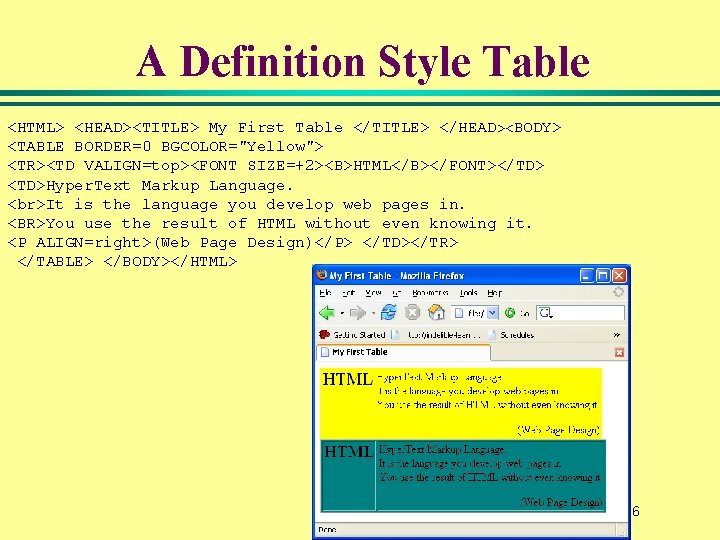Screen dimensions: 720x540
Task: Close the Firefox window
Action: pyautogui.click(x=619, y=276)
